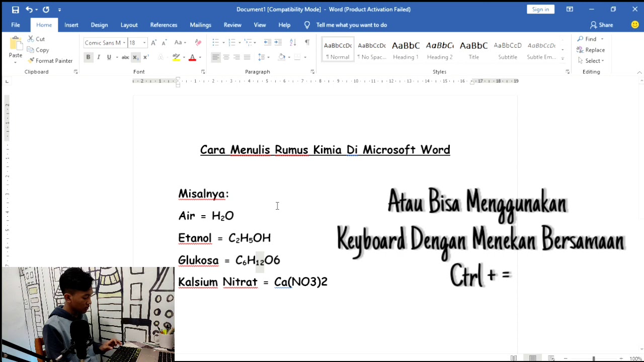Save the document with the Save icon

point(15,10)
